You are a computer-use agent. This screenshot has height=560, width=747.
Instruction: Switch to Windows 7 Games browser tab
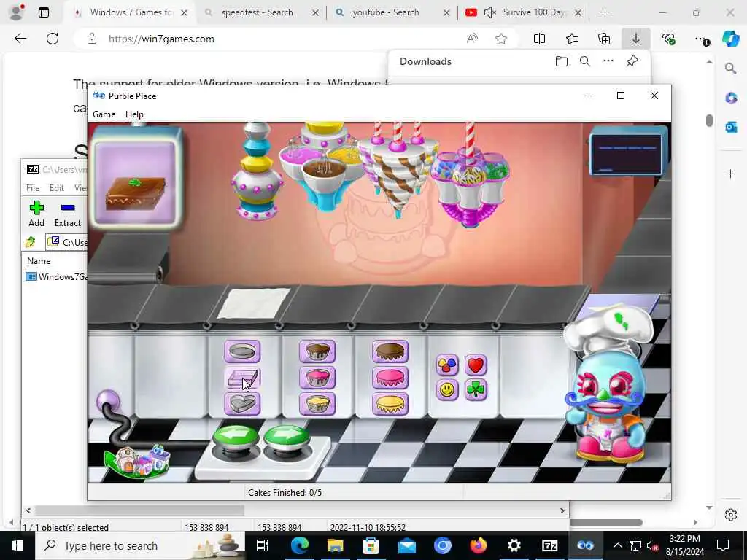point(131,12)
